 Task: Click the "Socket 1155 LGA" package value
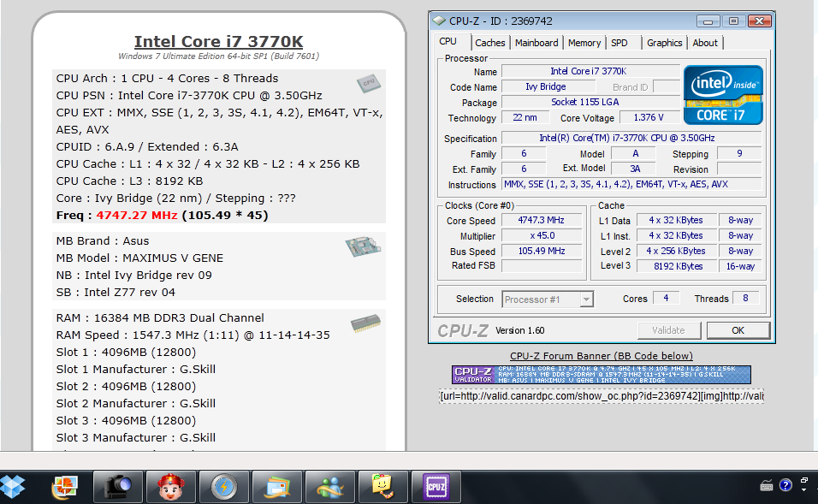584,103
